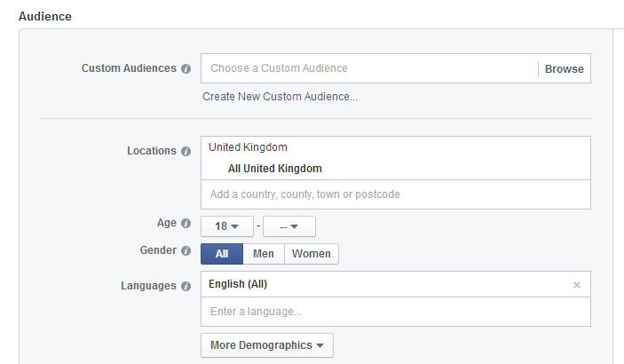Open Create New Custom Audience link
The height and width of the screenshot is (364, 624).
tap(280, 97)
